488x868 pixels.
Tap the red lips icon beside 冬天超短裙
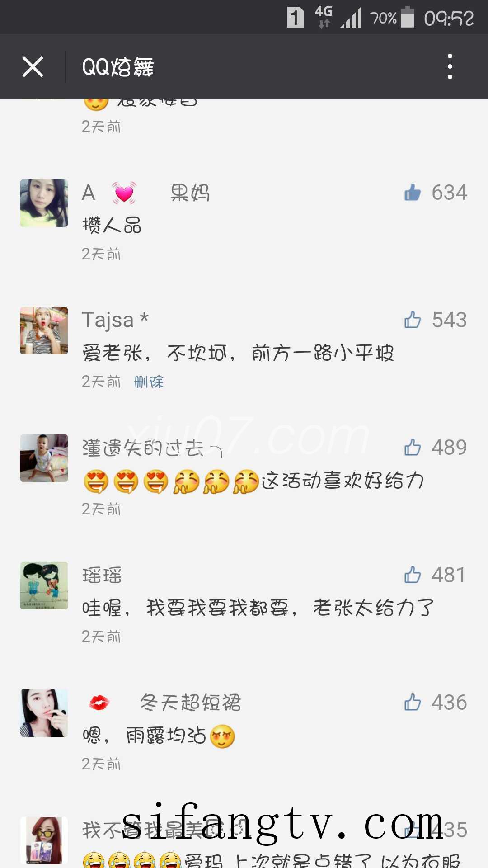point(99,703)
